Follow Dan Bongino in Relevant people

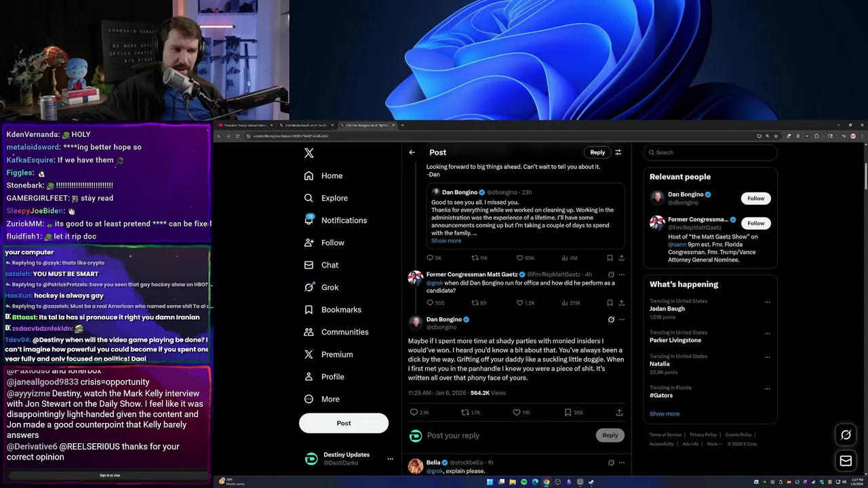[x=756, y=198]
